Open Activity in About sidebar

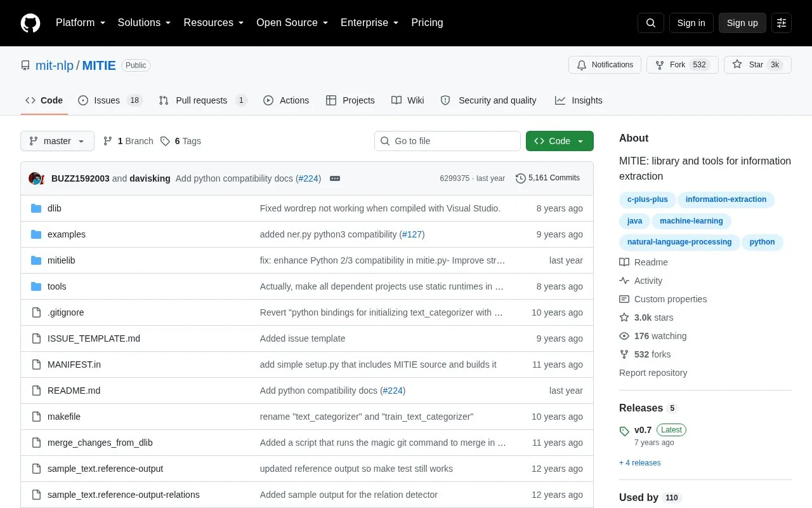(641, 281)
